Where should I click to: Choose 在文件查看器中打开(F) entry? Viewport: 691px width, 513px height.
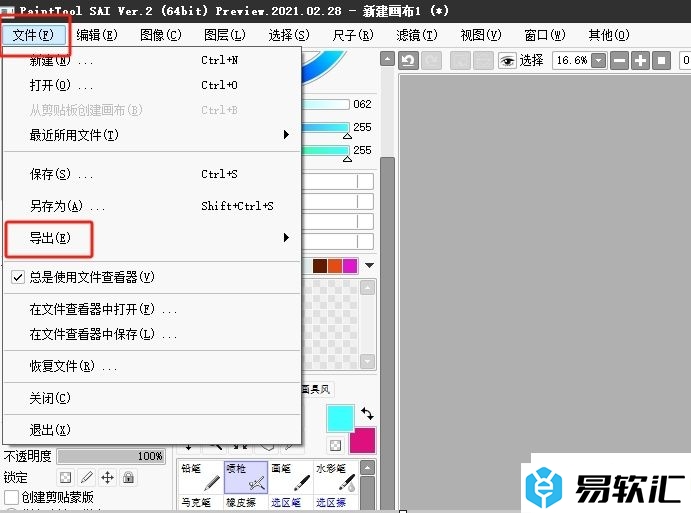tap(152, 309)
